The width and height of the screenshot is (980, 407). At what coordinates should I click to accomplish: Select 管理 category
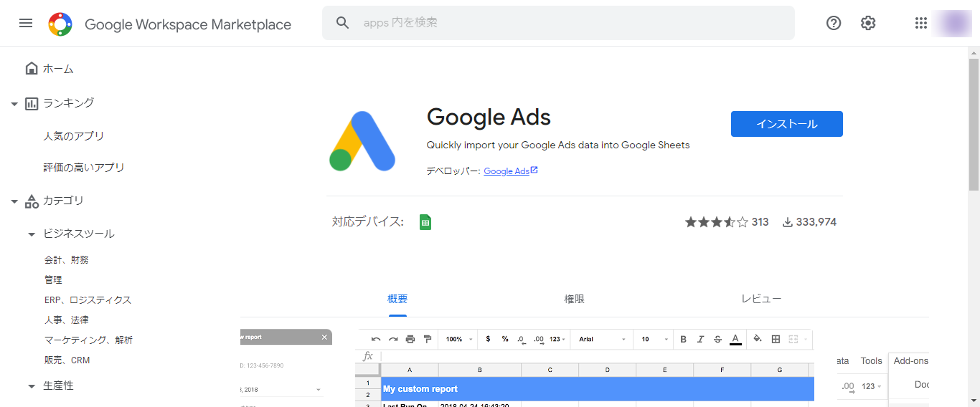click(x=53, y=280)
